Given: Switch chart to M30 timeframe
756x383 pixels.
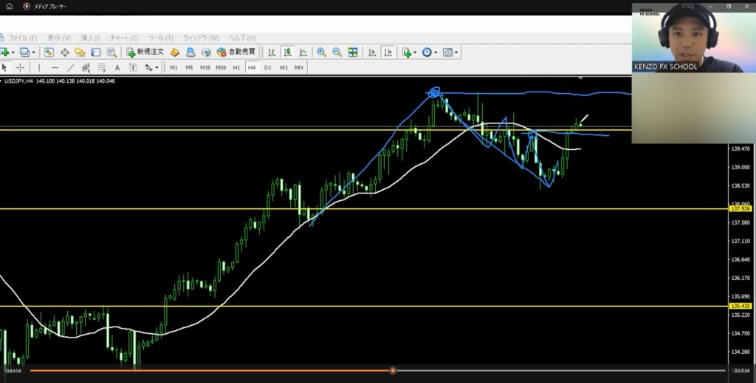Looking at the screenshot, I should pyautogui.click(x=221, y=68).
